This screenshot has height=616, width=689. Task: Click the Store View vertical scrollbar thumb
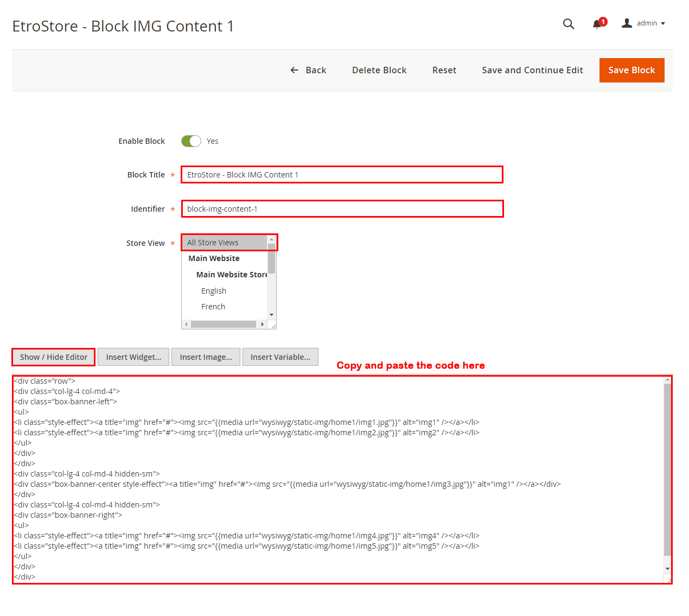click(x=272, y=258)
